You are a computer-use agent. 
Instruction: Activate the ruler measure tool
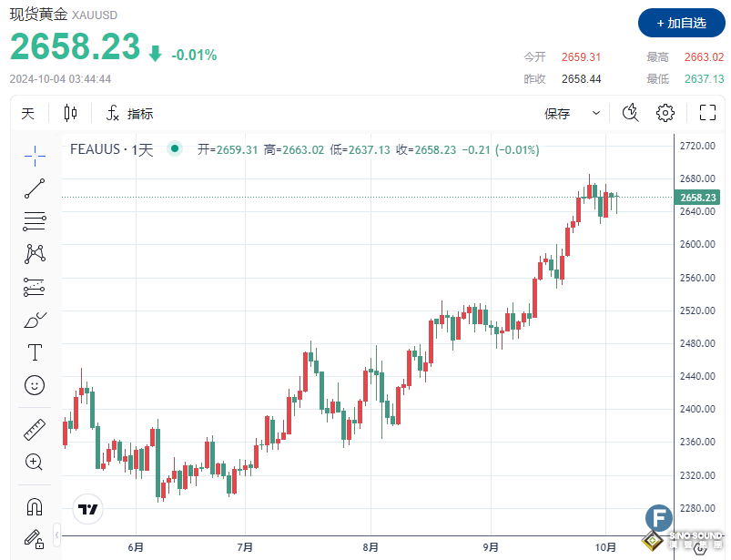tap(35, 429)
